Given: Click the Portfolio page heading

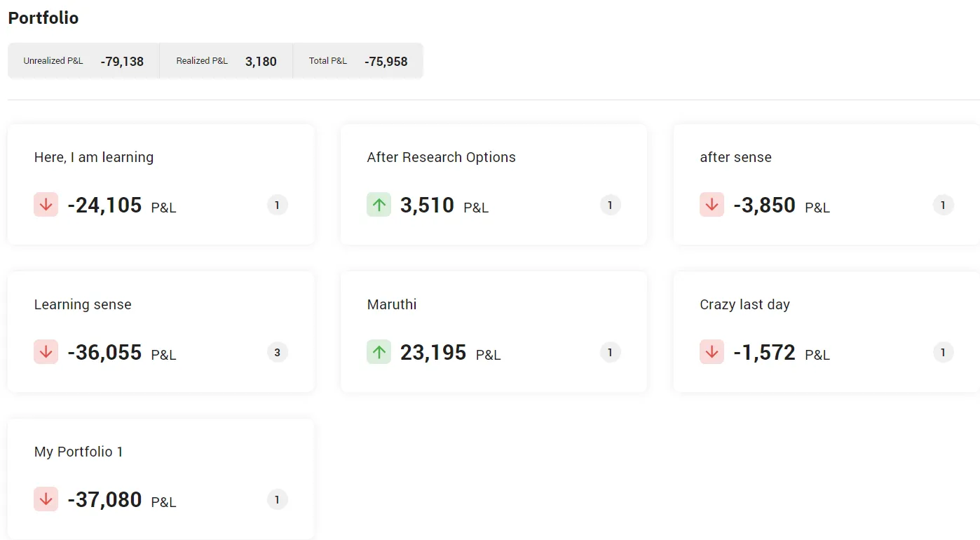Looking at the screenshot, I should (43, 18).
